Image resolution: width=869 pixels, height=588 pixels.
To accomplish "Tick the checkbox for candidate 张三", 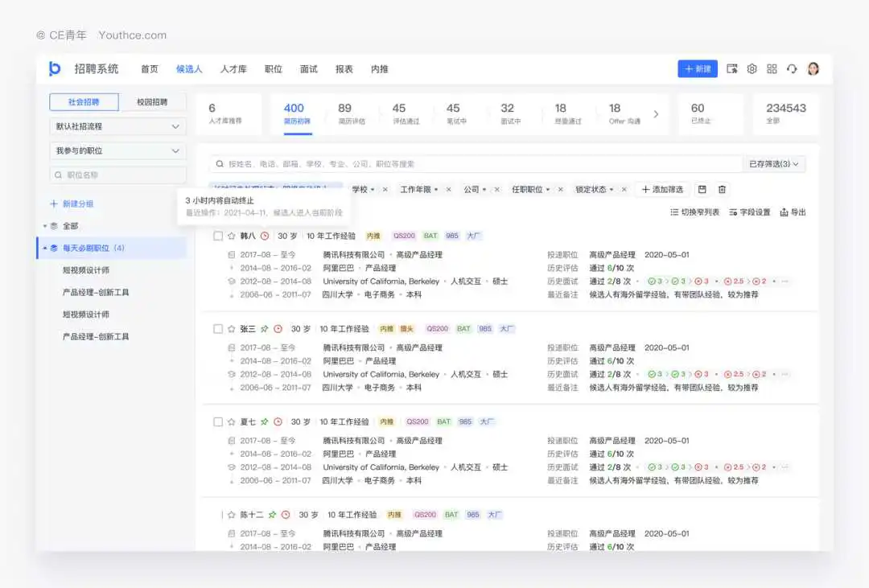I will (x=218, y=329).
